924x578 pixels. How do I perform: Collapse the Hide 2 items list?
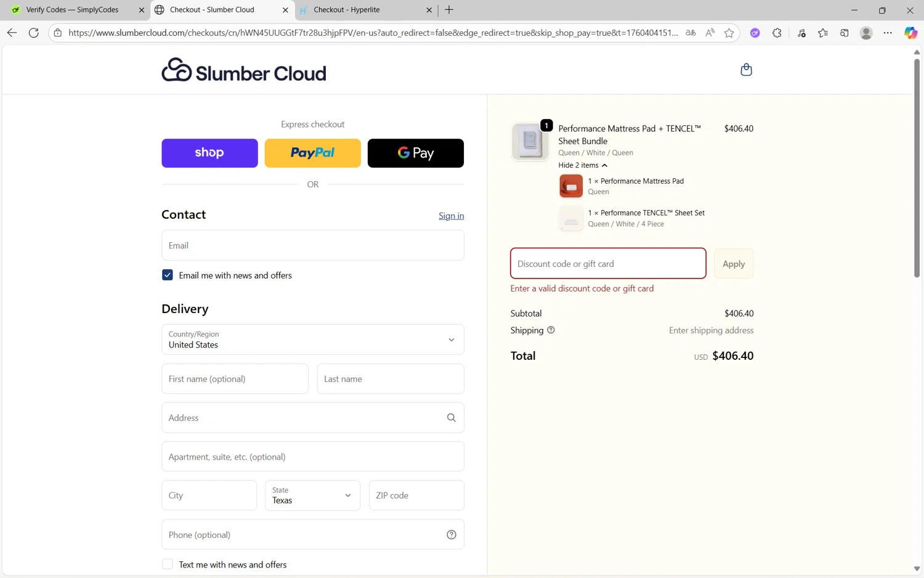[582, 165]
